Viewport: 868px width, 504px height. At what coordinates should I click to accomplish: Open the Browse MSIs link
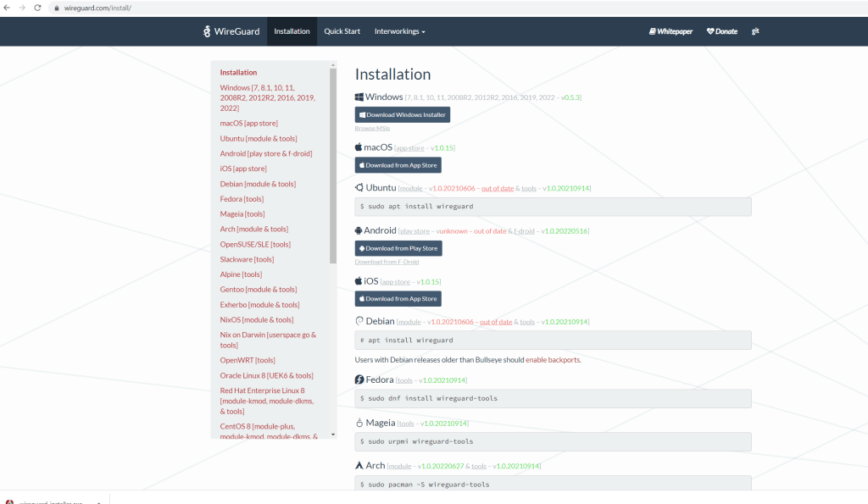pyautogui.click(x=372, y=129)
